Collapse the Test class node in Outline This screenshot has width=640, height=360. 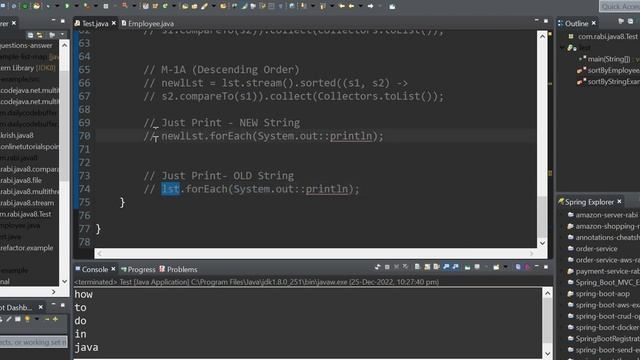tap(562, 48)
